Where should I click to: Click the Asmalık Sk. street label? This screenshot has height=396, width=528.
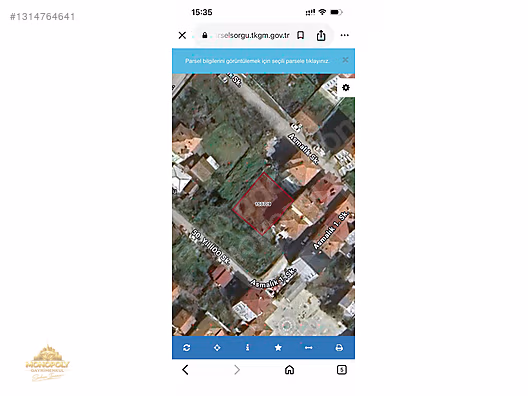tap(303, 148)
